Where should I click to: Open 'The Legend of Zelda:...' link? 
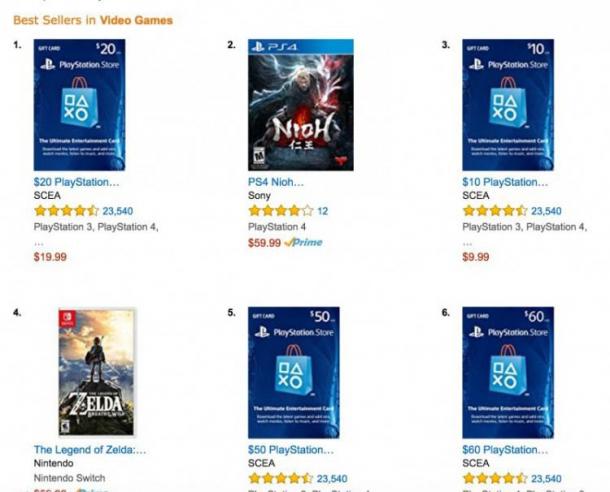tap(90, 450)
